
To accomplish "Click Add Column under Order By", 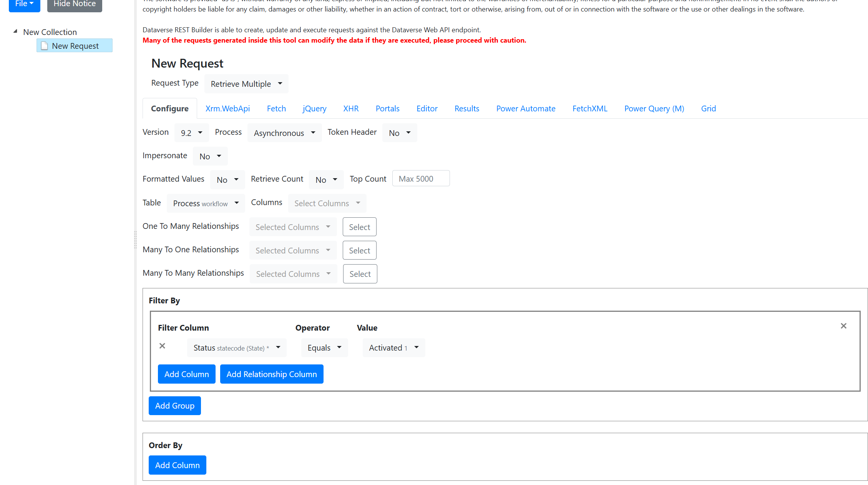I will pyautogui.click(x=178, y=465).
